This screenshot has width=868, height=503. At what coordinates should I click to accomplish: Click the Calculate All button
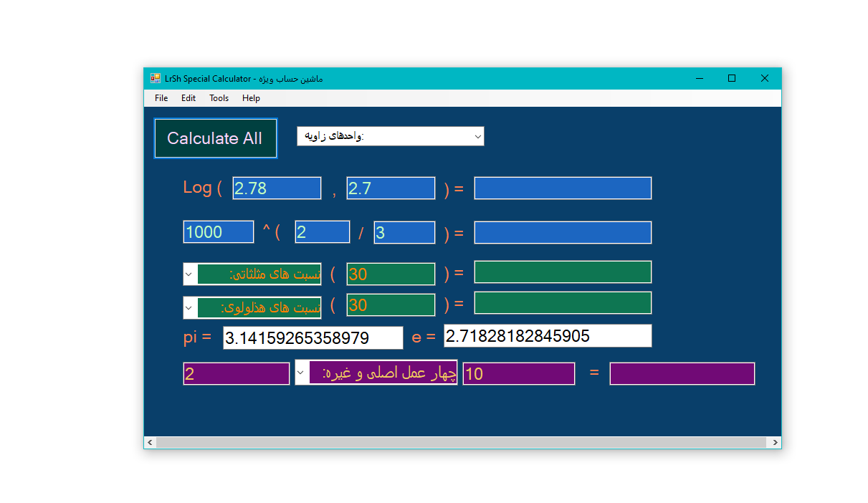coord(215,138)
